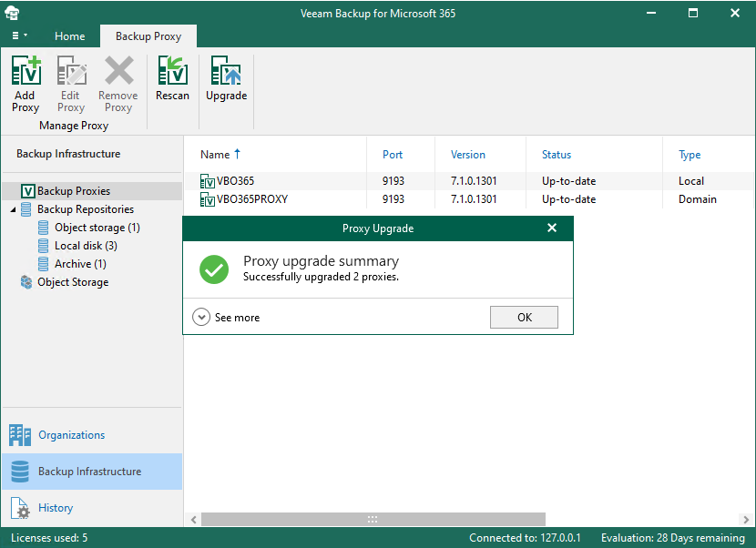
Task: Sort list by Version column
Action: pos(467,155)
